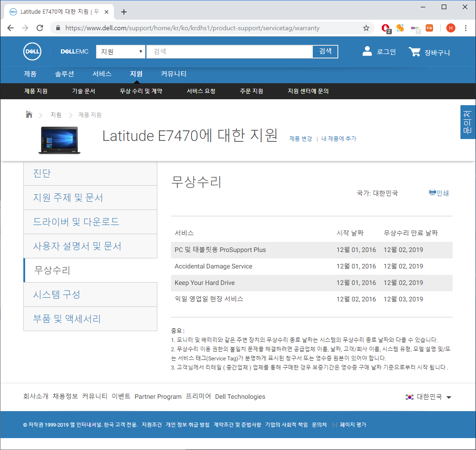Select 기술 문서 submenu item
The height and width of the screenshot is (450, 476).
84,91
